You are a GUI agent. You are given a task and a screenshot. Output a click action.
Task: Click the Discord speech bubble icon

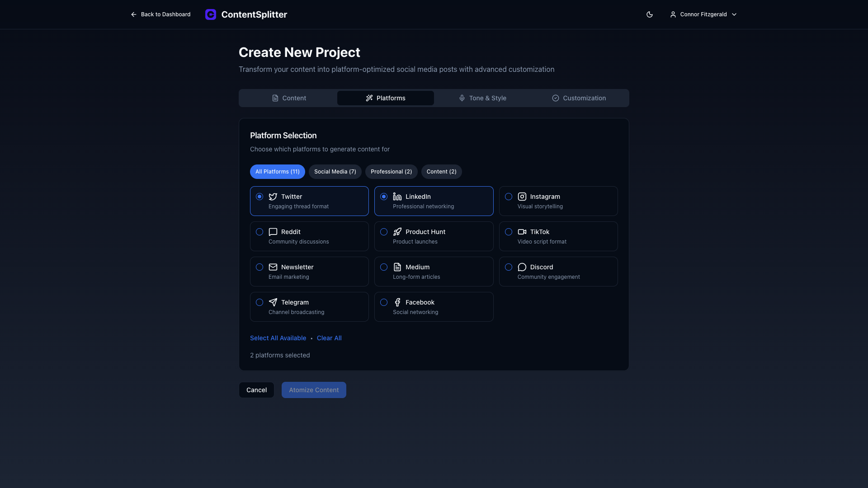522,267
